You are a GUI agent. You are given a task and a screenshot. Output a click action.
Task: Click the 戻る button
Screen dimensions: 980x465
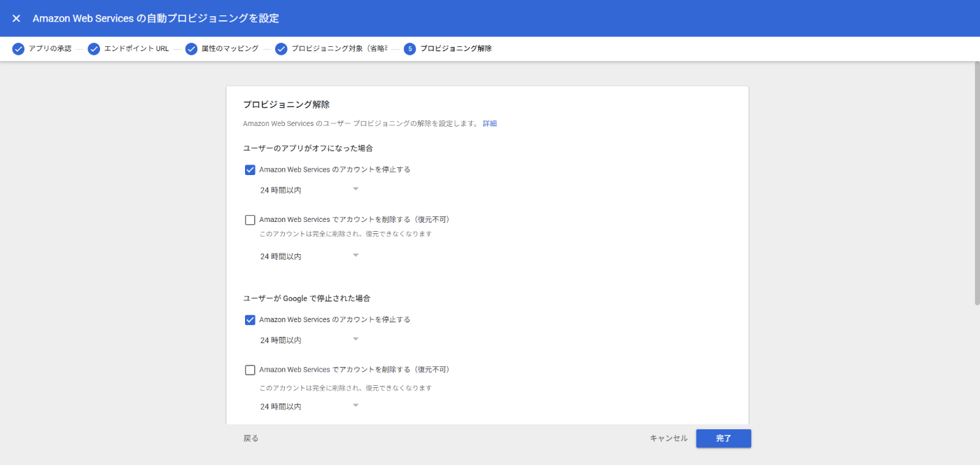(x=251, y=438)
